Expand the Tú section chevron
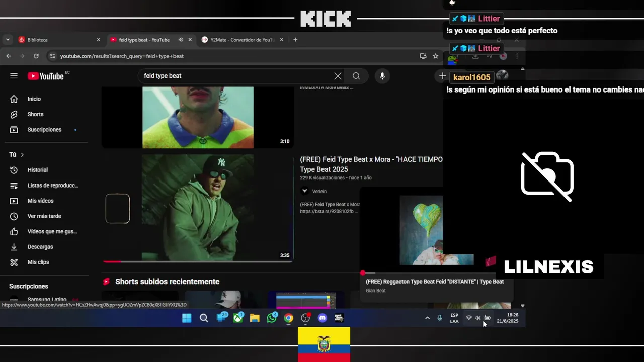Viewport: 644px width, 362px height. pos(22,155)
